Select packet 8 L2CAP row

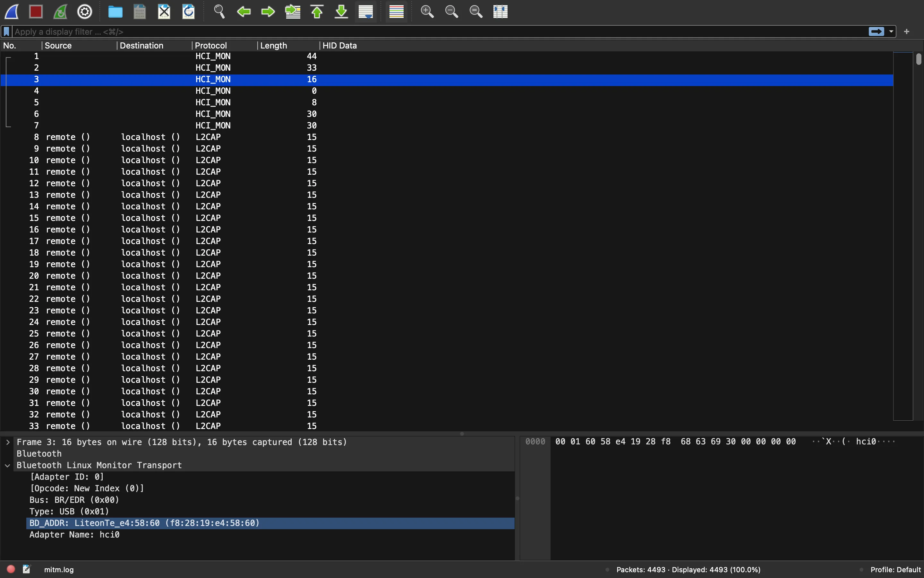pyautogui.click(x=447, y=137)
